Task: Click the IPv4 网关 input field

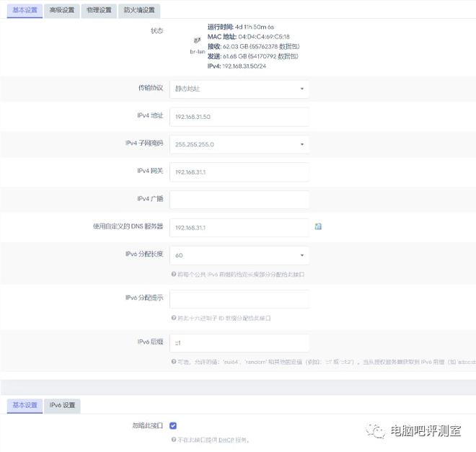Action: [239, 172]
